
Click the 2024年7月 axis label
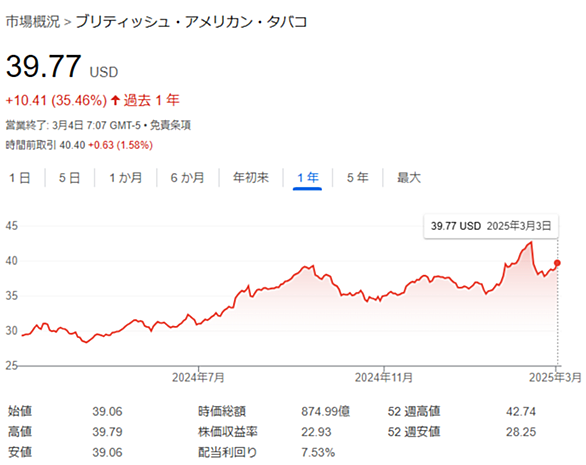198,378
